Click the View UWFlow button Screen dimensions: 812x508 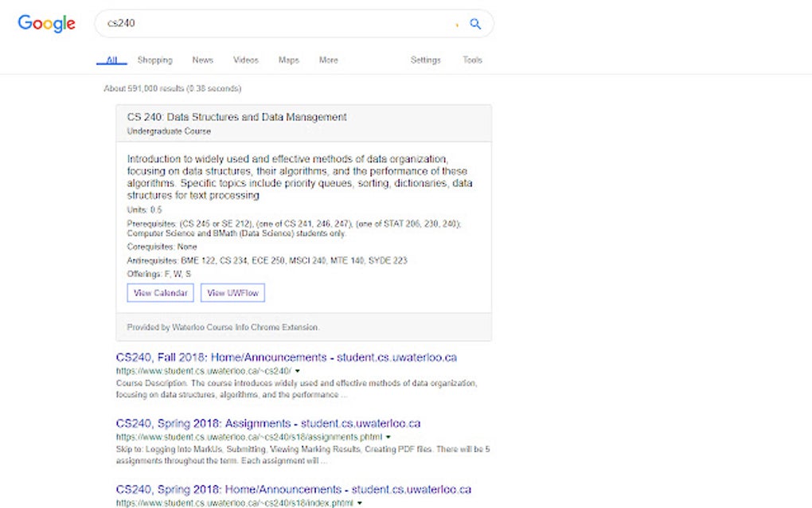click(234, 292)
